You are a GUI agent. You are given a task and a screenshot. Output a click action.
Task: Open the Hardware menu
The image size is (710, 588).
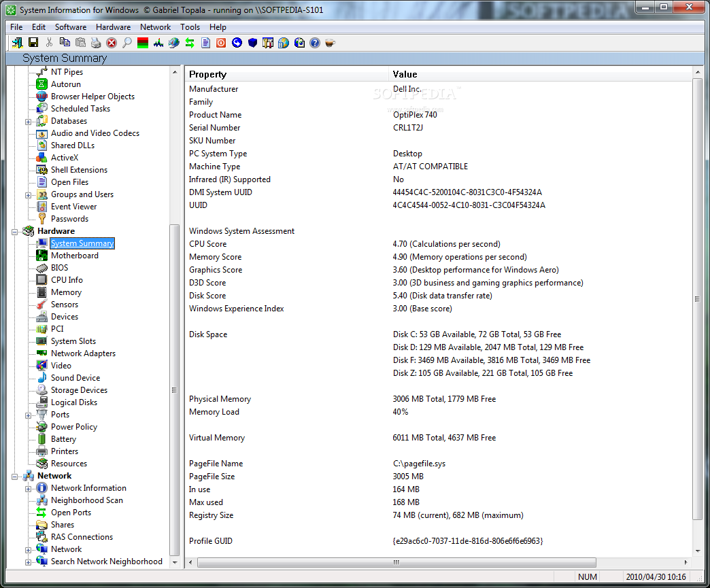click(x=113, y=27)
